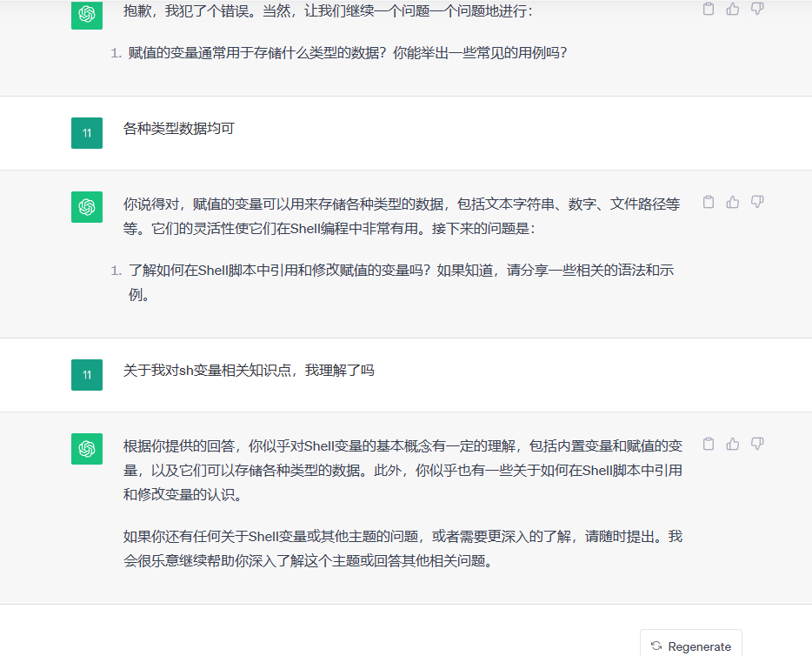Thumbs down the reply starting 抱歉，我犯了个错误
Screen dimensions: 812x656
pyautogui.click(x=757, y=9)
